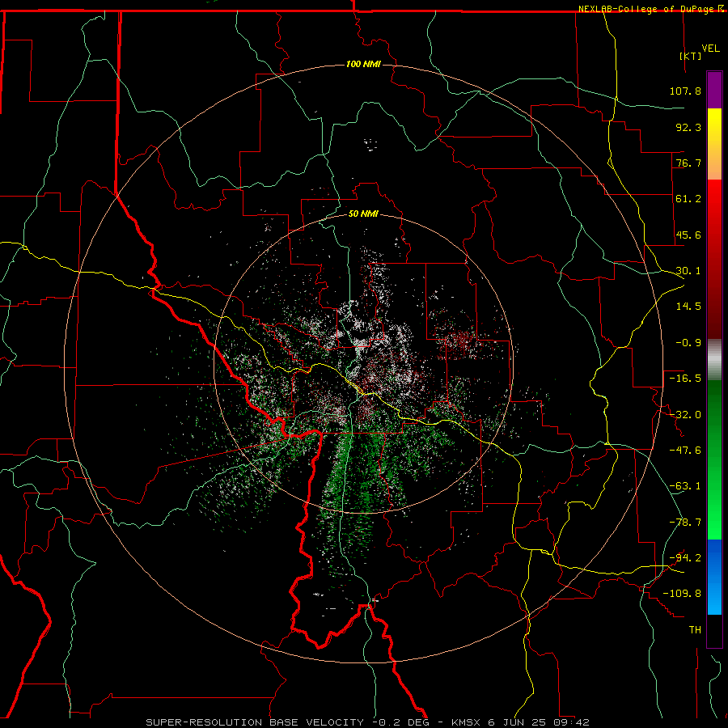Pick the yellow-orange segment of the velocity scale
Viewport: 728px width, 728px height.
pyautogui.click(x=714, y=144)
